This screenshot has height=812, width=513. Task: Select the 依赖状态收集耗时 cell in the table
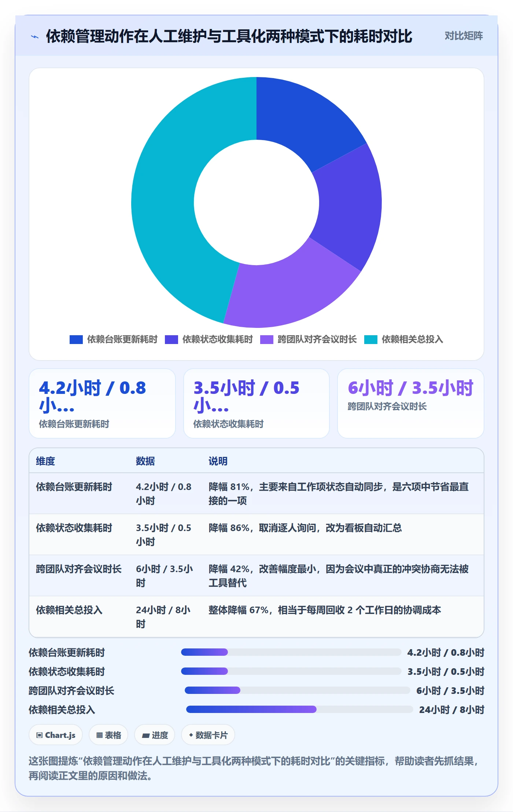74,528
